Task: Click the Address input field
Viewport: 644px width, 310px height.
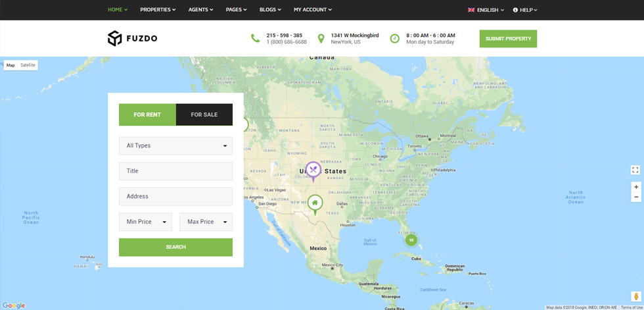Action: pyautogui.click(x=176, y=197)
